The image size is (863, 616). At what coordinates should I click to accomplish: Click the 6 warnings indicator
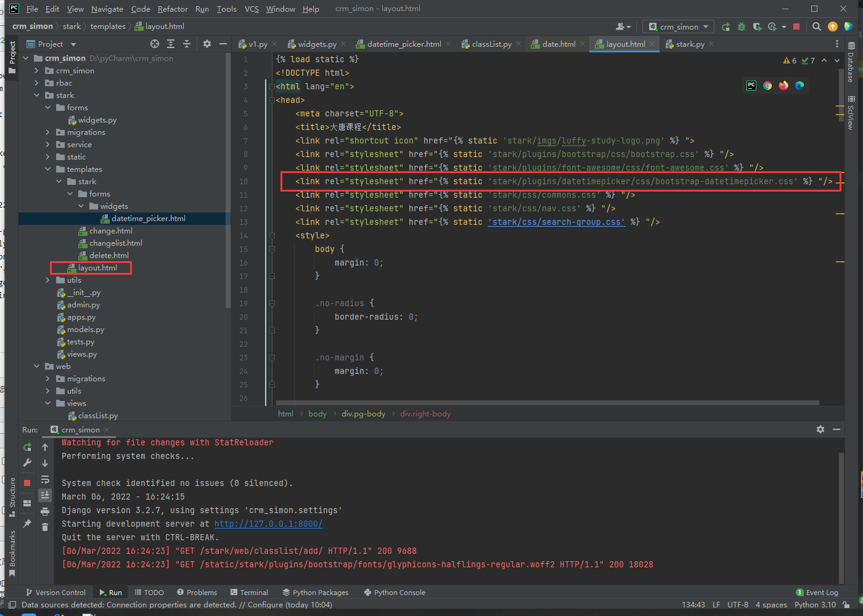[x=790, y=60]
